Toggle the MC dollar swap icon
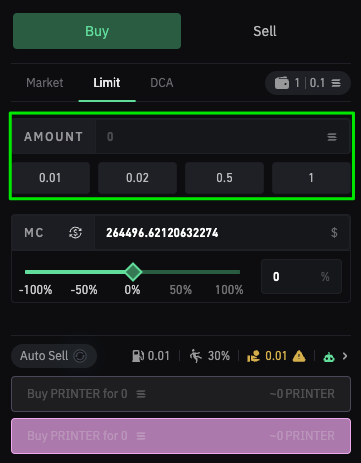 76,232
